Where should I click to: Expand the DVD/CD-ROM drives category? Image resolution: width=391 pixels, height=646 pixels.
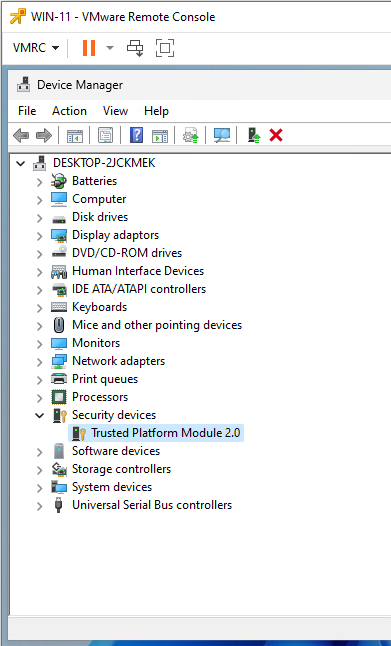(40, 254)
